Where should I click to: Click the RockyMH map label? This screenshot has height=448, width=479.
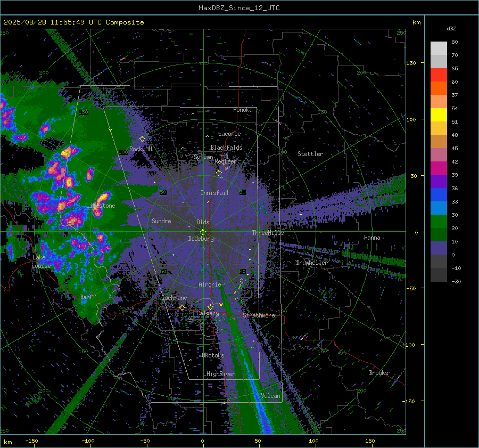[141, 149]
